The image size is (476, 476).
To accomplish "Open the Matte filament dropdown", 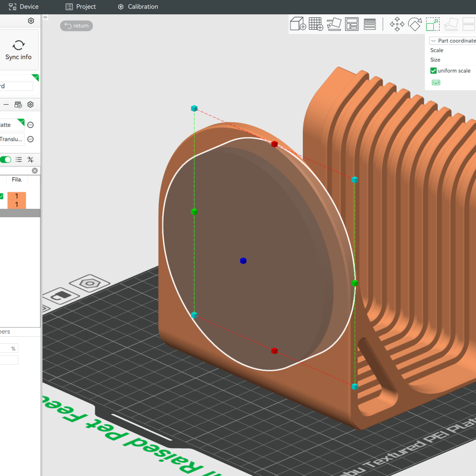I will 12,125.
